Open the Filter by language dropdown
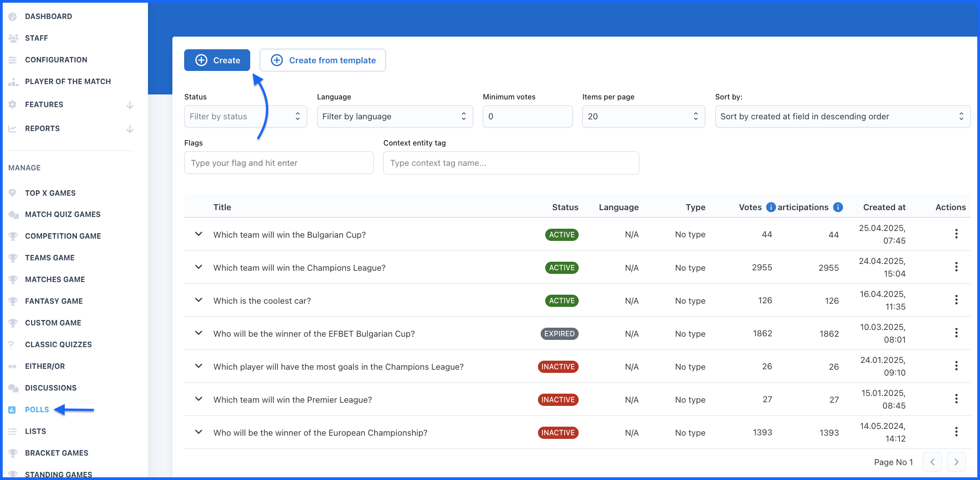This screenshot has height=480, width=980. (x=395, y=117)
